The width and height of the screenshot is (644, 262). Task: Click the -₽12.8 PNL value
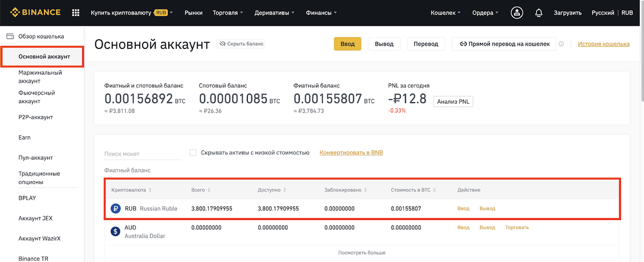click(x=407, y=99)
